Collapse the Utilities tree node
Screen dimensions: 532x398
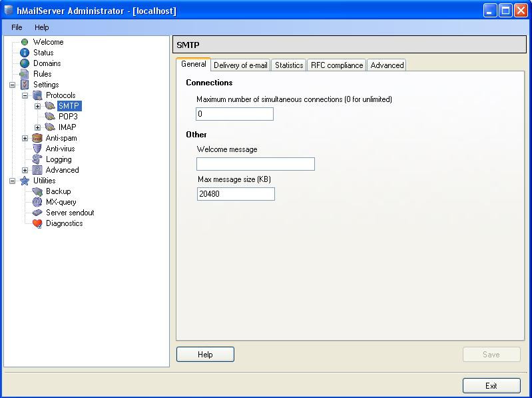[12, 181]
